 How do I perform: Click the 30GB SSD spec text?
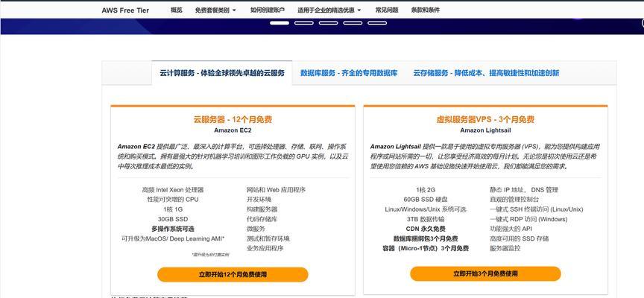click(173, 219)
